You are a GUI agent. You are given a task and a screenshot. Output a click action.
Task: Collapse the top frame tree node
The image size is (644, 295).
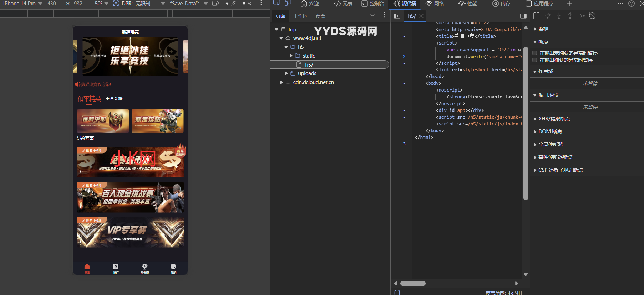277,29
